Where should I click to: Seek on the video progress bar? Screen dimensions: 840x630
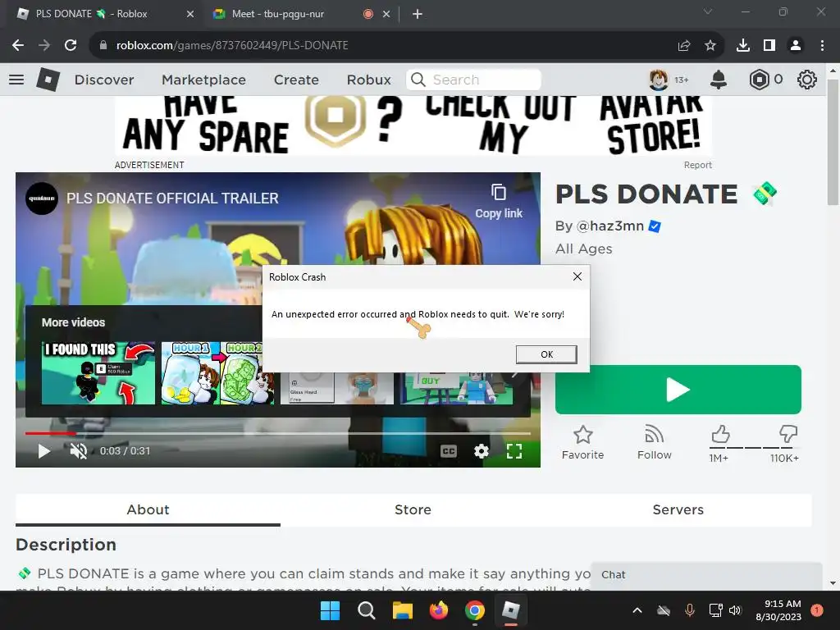(x=277, y=433)
